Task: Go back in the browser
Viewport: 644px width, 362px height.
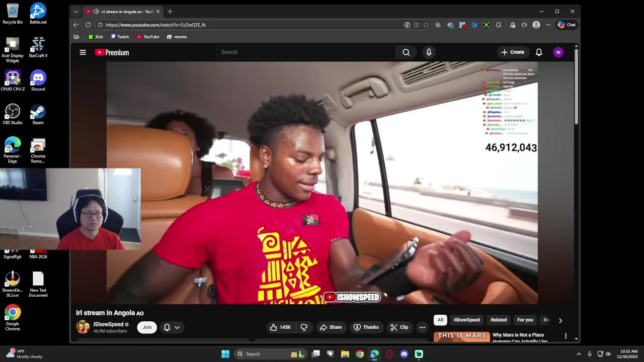Action: point(76,25)
